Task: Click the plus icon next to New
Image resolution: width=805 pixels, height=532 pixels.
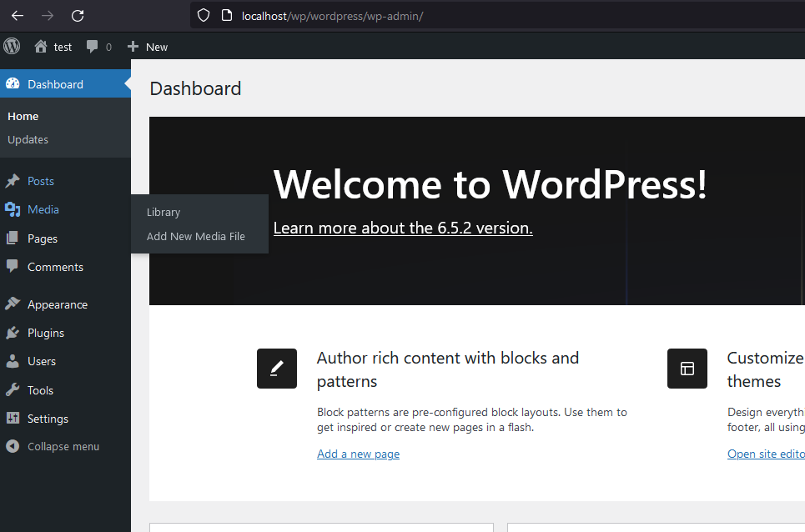Action: pos(133,47)
